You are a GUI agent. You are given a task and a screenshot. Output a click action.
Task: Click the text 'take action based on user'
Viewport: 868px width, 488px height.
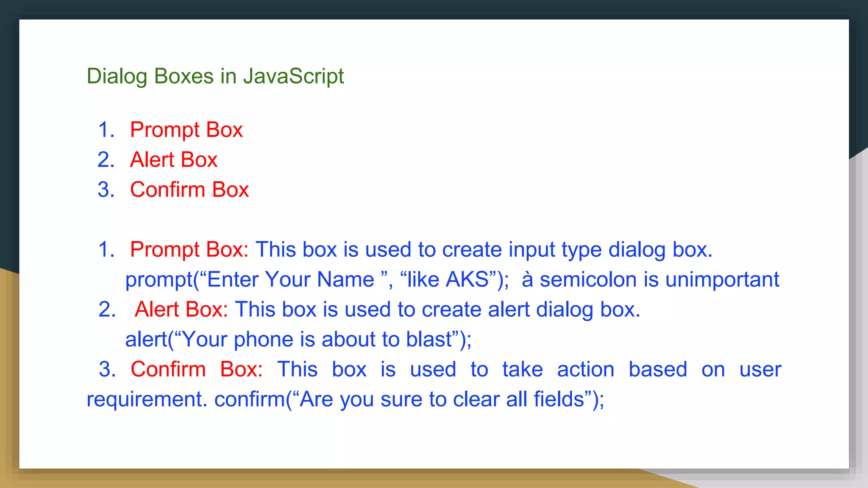pyautogui.click(x=642, y=369)
